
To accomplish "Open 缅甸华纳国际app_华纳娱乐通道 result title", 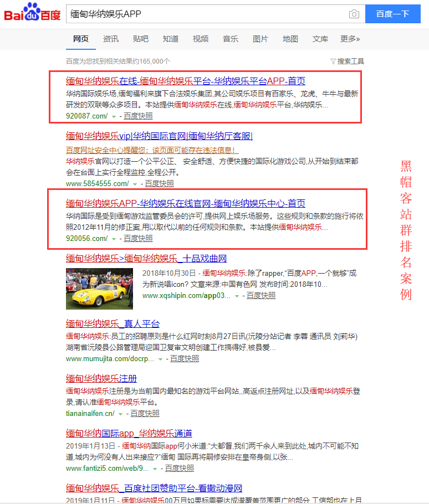I will click(129, 433).
